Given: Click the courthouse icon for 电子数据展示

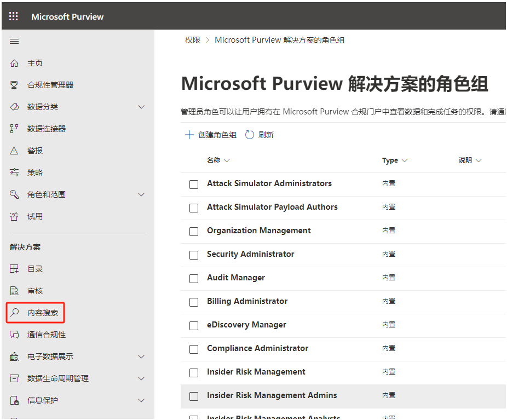Looking at the screenshot, I should tap(14, 356).
